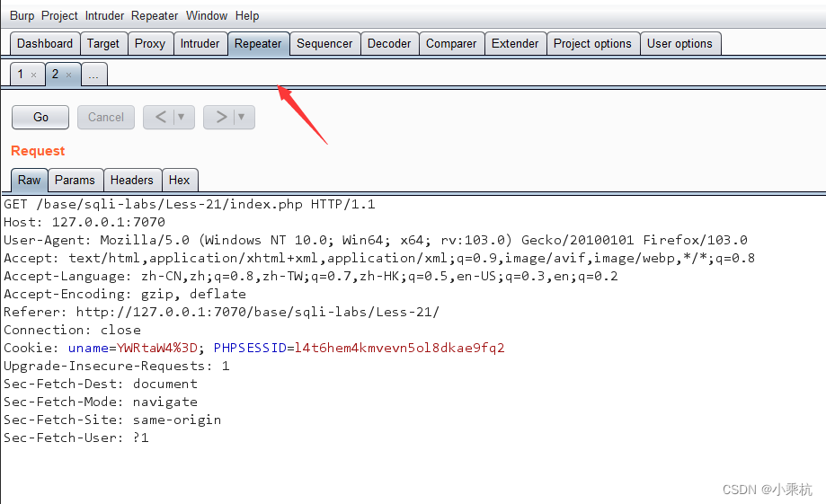Click the Sec-Fetch-User: ?1 line
Screen dimensions: 826x504
point(76,438)
